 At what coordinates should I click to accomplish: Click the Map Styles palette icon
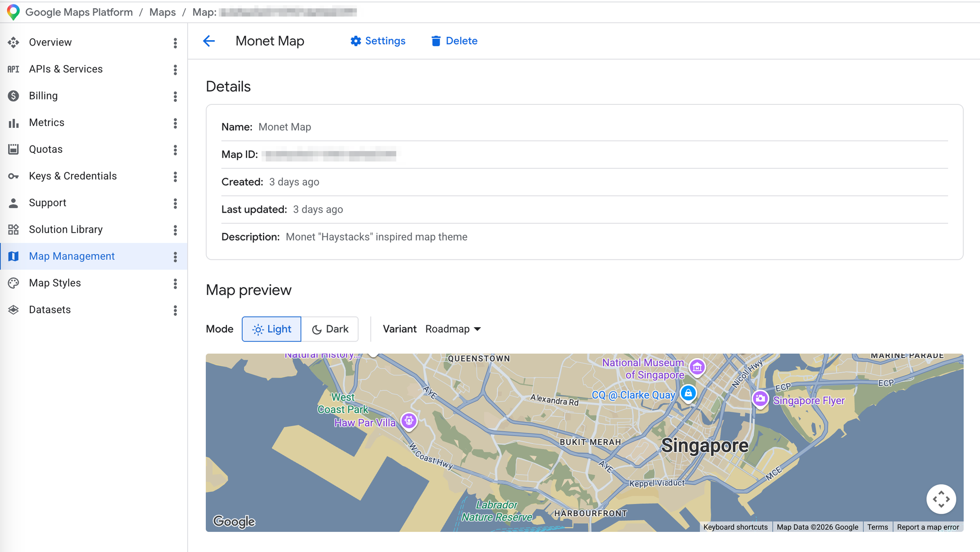click(x=14, y=283)
